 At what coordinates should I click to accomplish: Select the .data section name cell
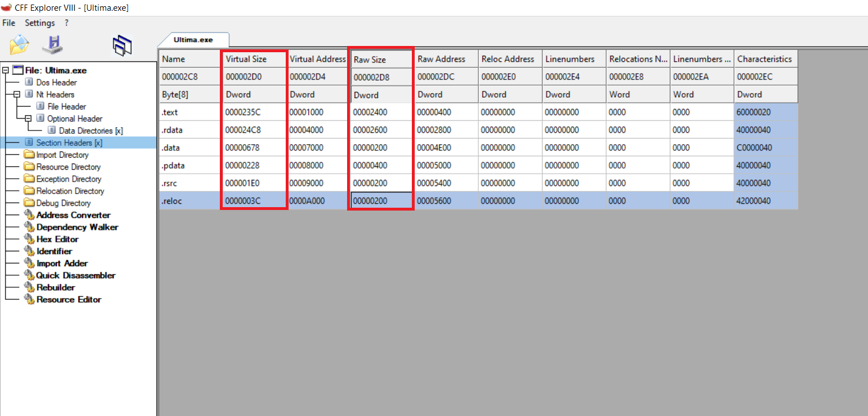(x=191, y=148)
